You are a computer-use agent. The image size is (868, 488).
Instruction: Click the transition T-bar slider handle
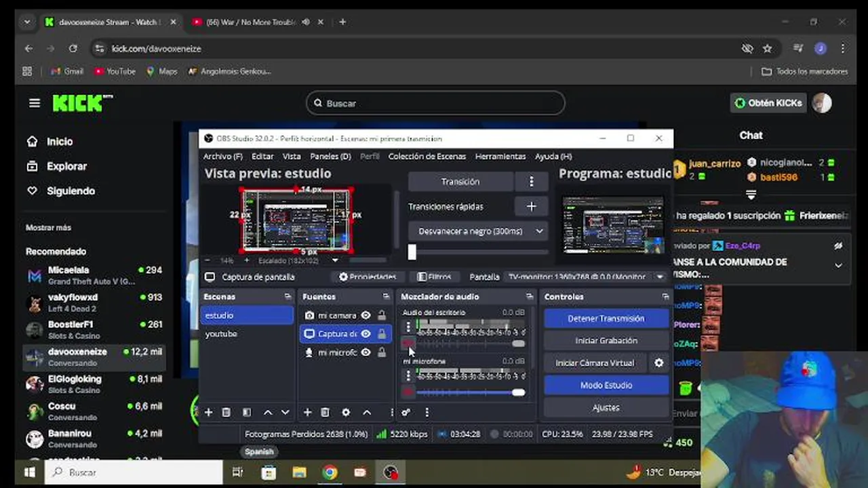pyautogui.click(x=412, y=252)
